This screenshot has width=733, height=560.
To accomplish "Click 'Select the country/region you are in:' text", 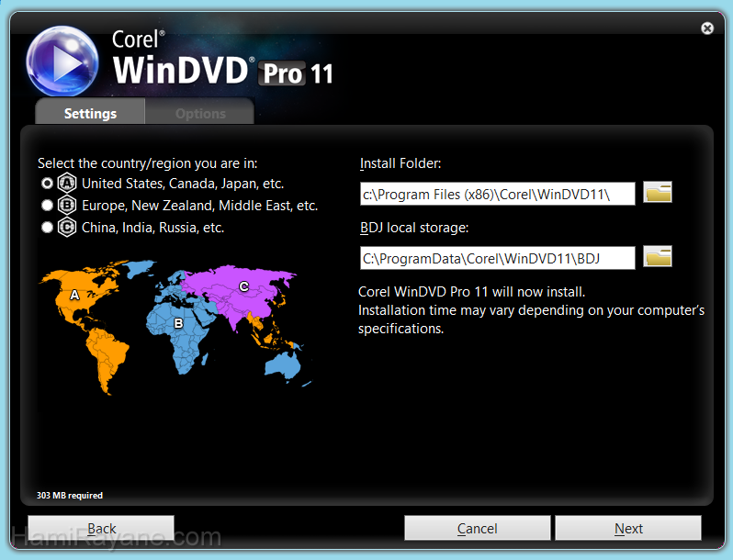I will click(x=147, y=163).
